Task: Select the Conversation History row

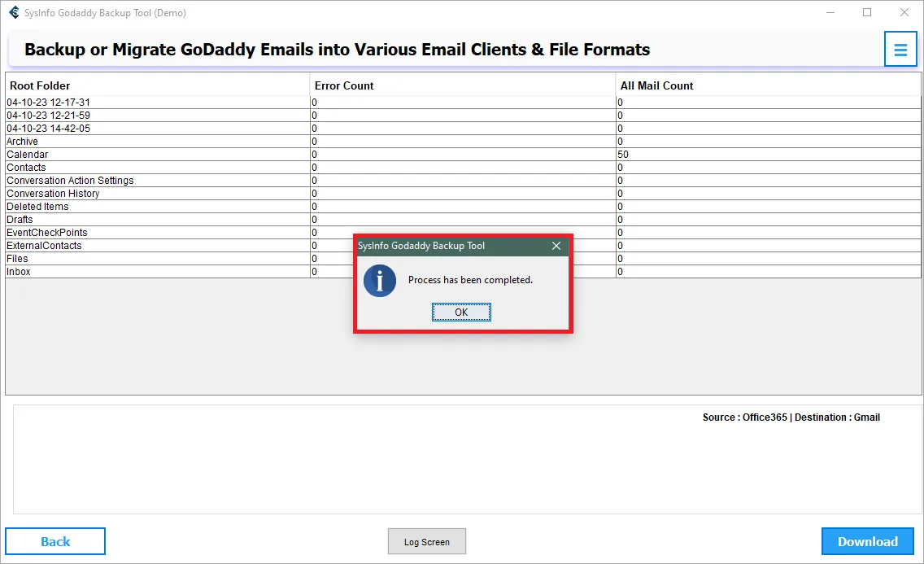Action: point(463,193)
